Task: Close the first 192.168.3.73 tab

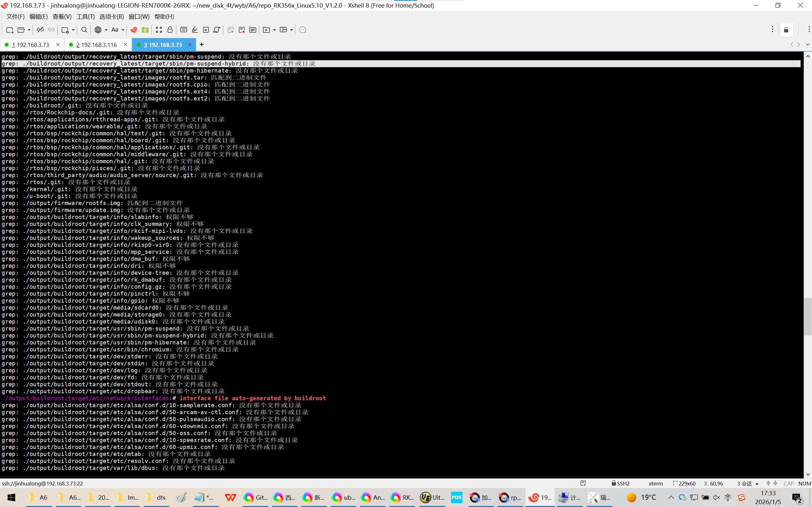Action: click(x=58, y=45)
